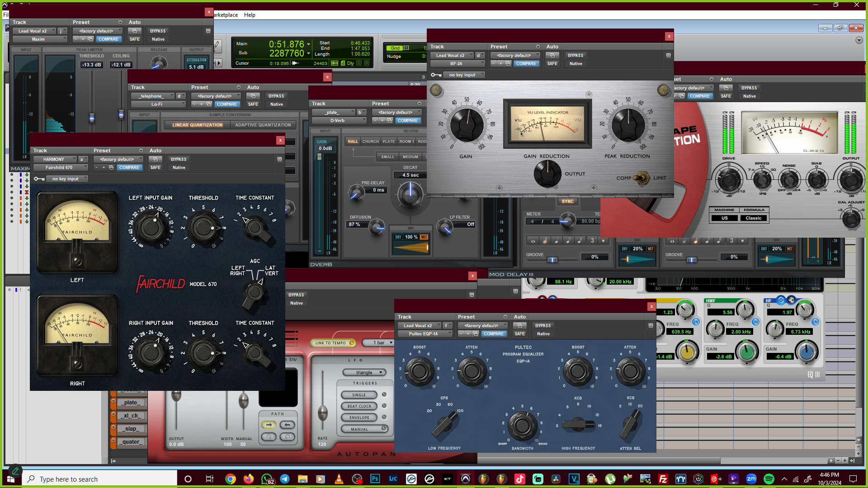Click the dotted note modifier icon
Image resolution: width=868 pixels, height=488 pixels.
coord(603,241)
